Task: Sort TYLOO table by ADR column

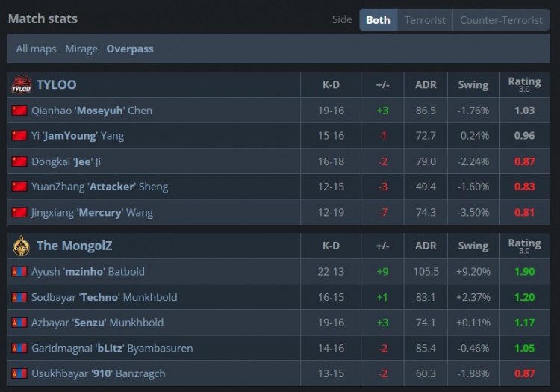Action: [x=426, y=85]
